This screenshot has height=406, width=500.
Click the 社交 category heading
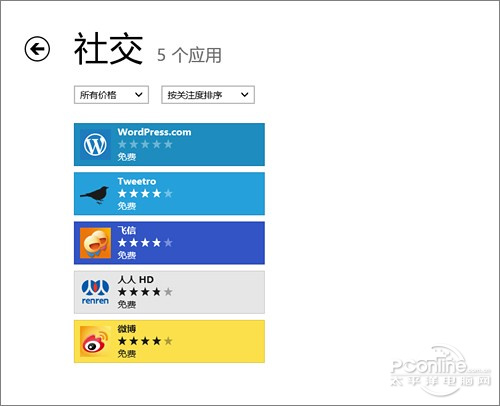coord(109,49)
